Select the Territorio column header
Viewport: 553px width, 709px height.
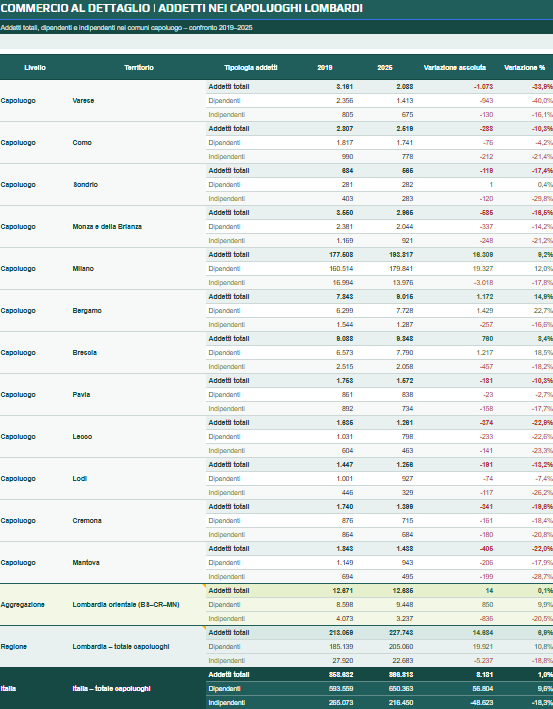[139, 67]
